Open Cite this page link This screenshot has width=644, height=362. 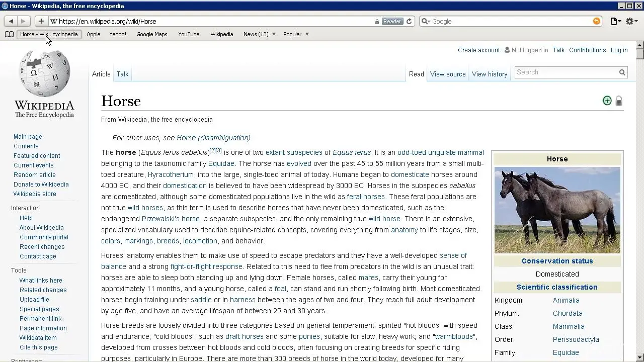pos(39,347)
